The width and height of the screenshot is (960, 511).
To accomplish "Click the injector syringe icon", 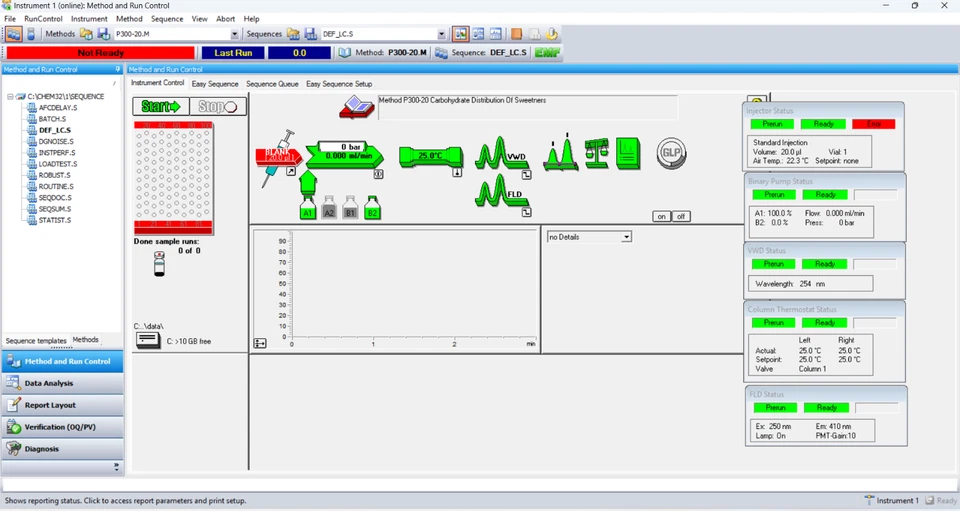I will 279,158.
